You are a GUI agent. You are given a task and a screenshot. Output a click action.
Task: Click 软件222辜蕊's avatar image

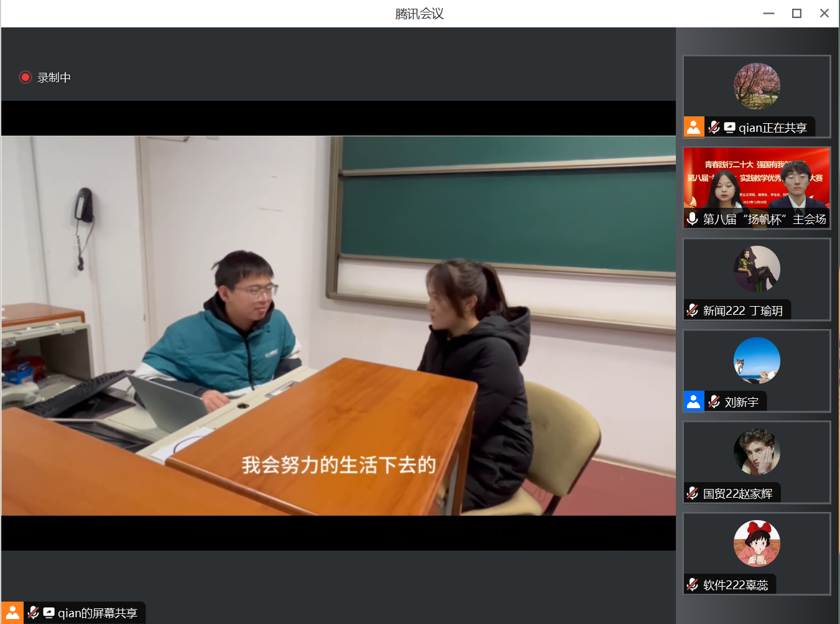coord(756,543)
